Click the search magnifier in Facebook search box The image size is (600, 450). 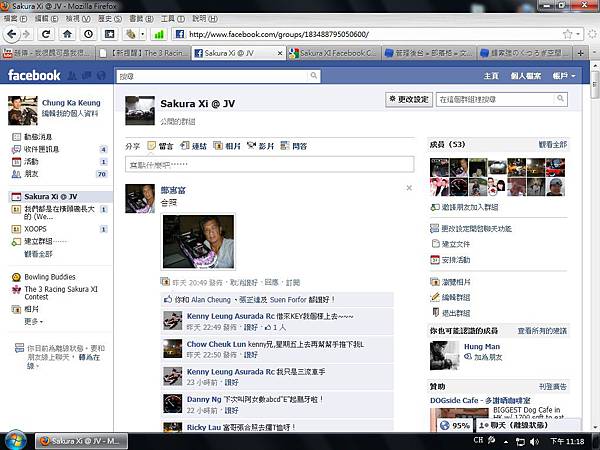[x=313, y=75]
